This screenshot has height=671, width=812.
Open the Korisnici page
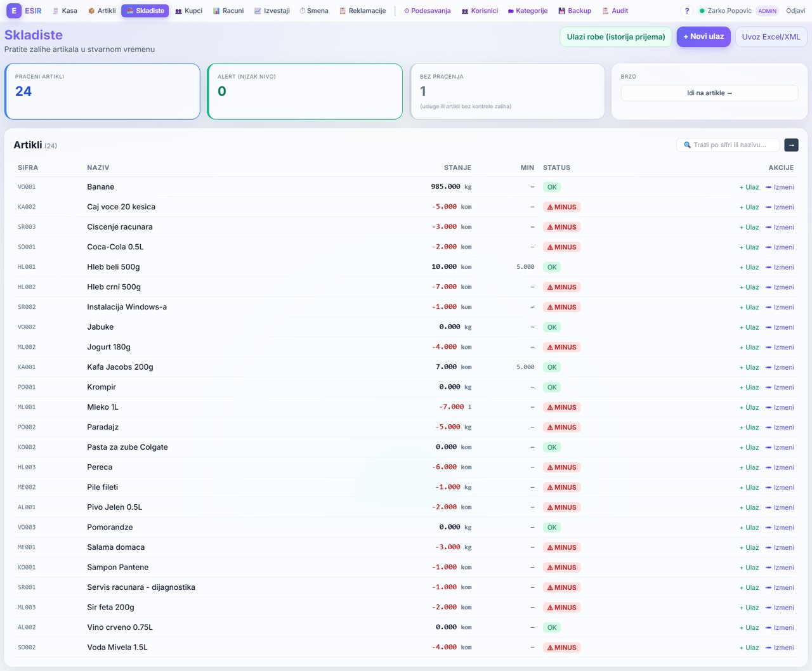(x=480, y=11)
